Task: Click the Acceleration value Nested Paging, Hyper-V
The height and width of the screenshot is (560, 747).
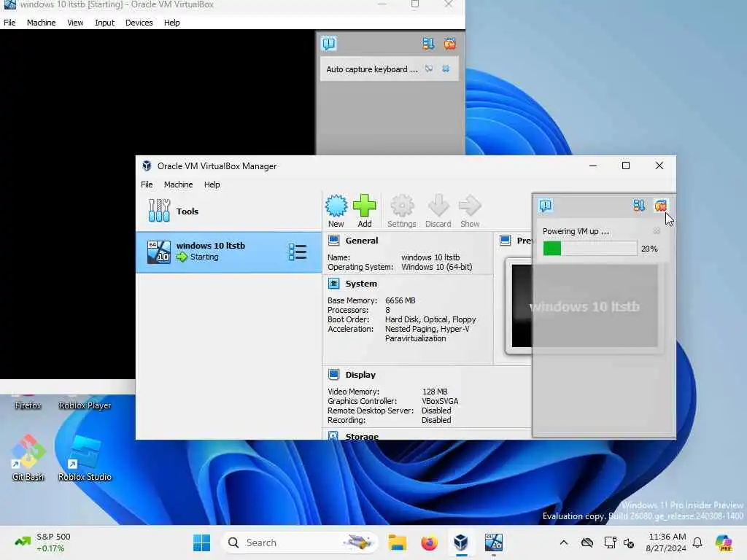Action: [x=427, y=329]
